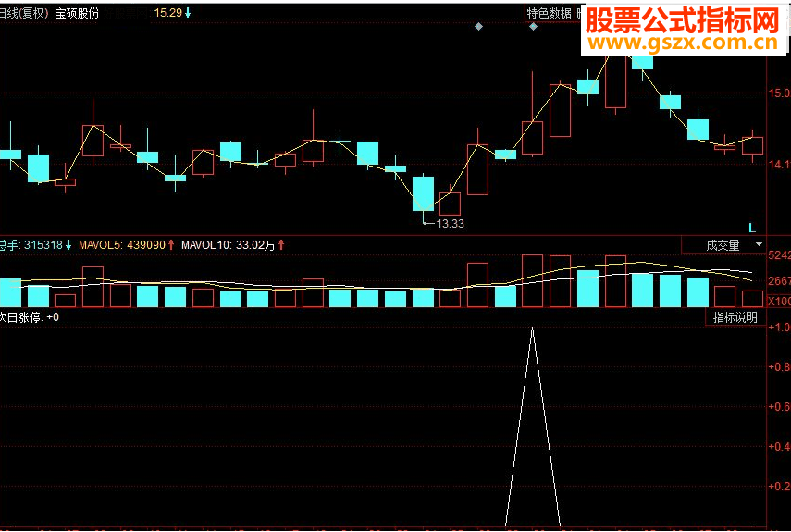Click the X100 volume unit label
Screen dimensions: 791x532
pyautogui.click(x=779, y=302)
